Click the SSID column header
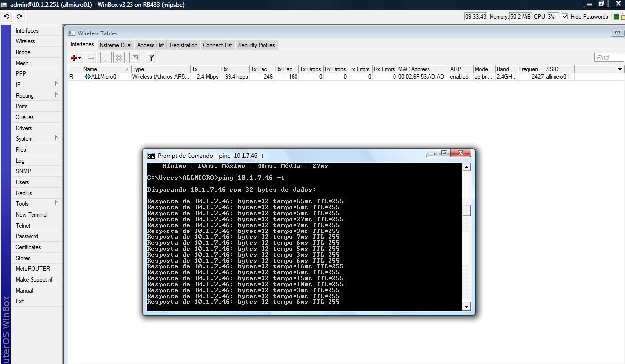Image resolution: width=625 pixels, height=364 pixels. pos(559,69)
